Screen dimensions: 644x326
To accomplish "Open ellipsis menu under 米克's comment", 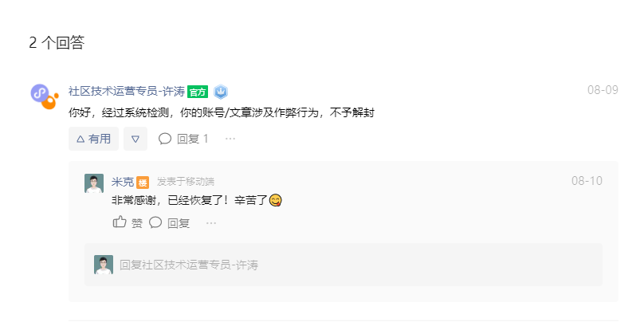I will 211,223.
